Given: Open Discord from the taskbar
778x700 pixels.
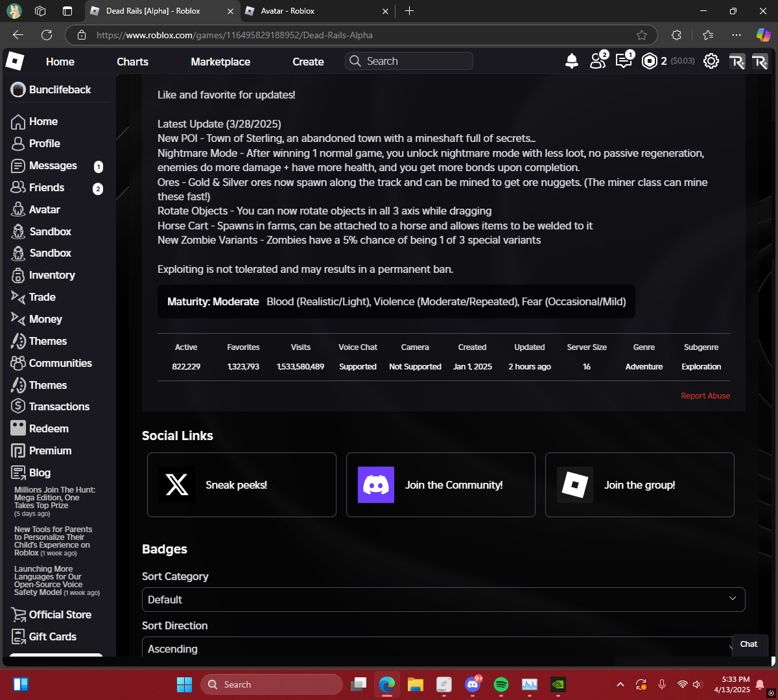Looking at the screenshot, I should coord(473,684).
